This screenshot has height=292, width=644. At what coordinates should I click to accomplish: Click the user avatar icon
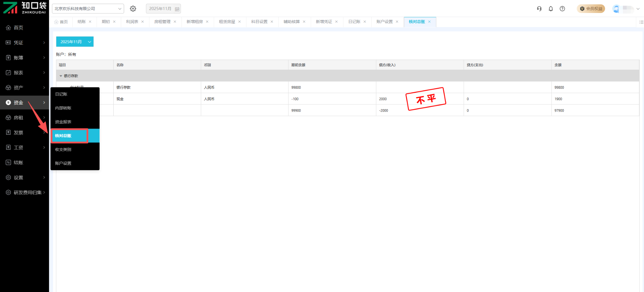pyautogui.click(x=616, y=9)
